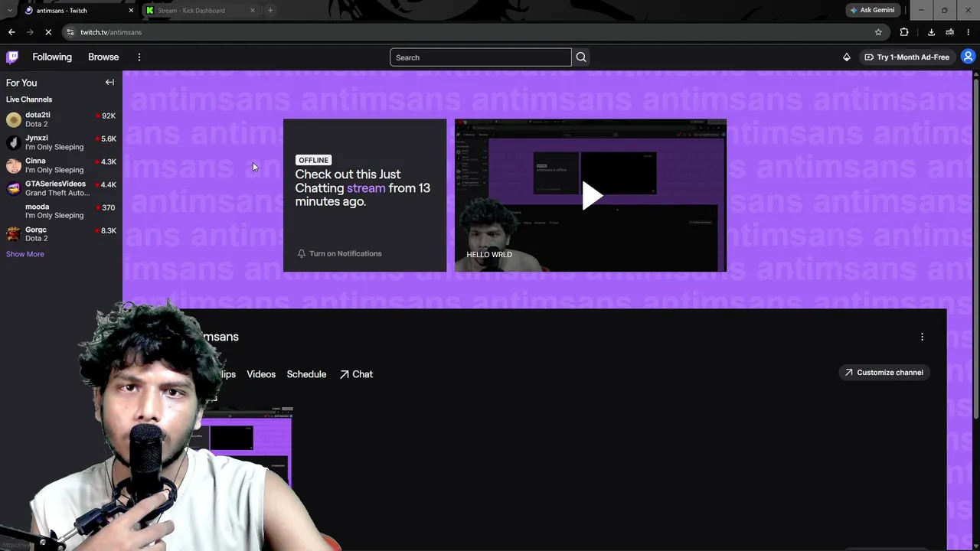Open the mooda live channel

coord(61,211)
